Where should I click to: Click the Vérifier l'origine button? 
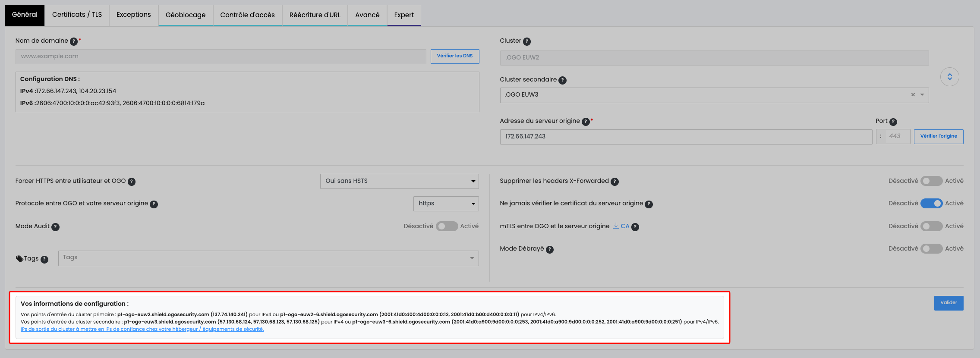pyautogui.click(x=939, y=137)
